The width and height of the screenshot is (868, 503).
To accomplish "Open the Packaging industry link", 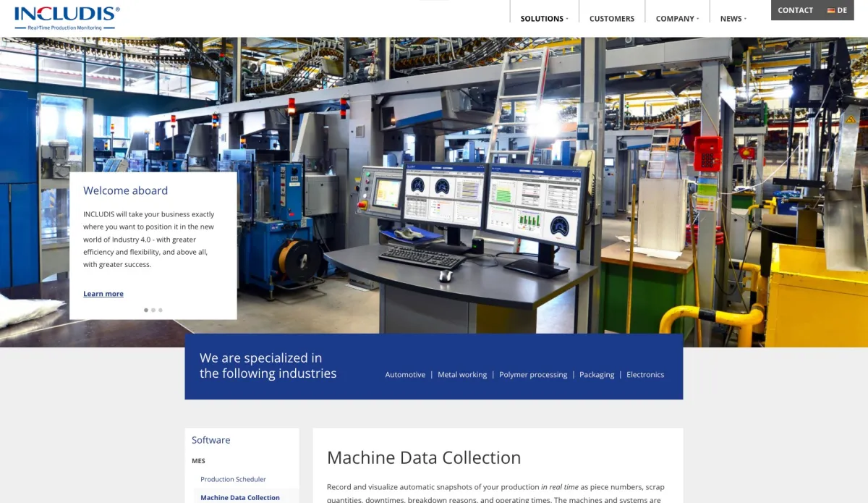I will [x=597, y=375].
